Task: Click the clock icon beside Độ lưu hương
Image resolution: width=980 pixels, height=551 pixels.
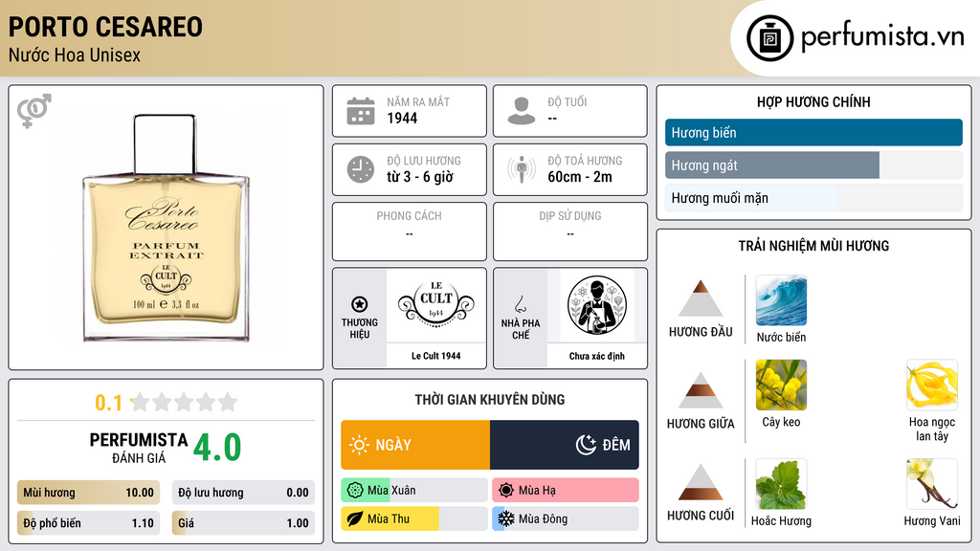Action: 361,169
